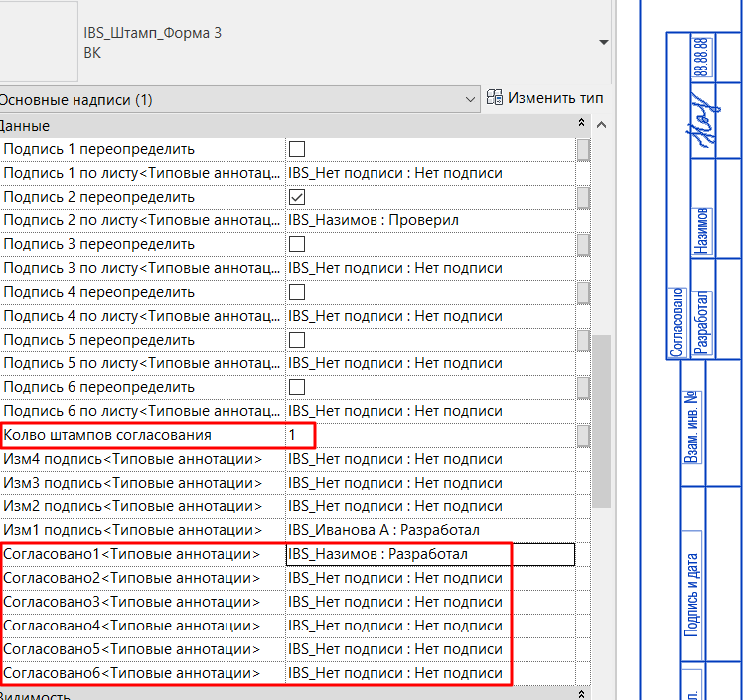The image size is (753, 700).
Task: Click Взам. инв. № label in the drawing
Action: pos(691,427)
